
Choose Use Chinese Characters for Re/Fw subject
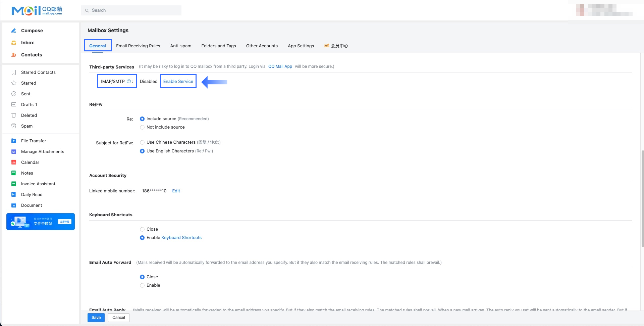(142, 142)
